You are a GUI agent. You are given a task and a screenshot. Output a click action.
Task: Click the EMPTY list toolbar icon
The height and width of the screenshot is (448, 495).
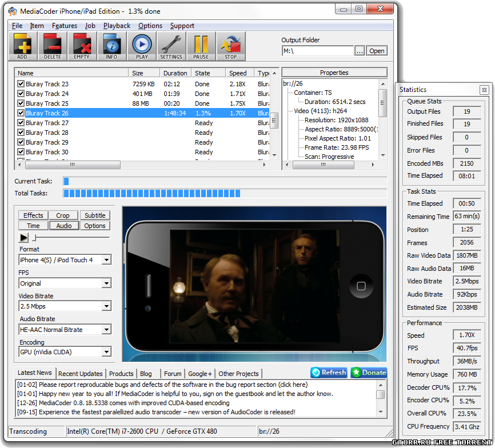pyautogui.click(x=82, y=46)
